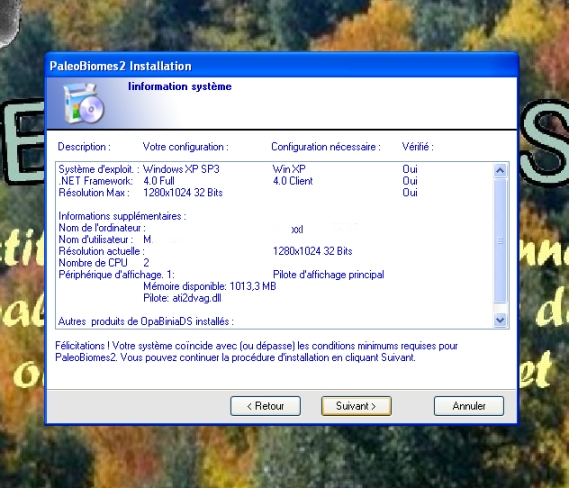Click the 'Votre configuration :' column header
The image size is (569, 488).
pos(186,147)
